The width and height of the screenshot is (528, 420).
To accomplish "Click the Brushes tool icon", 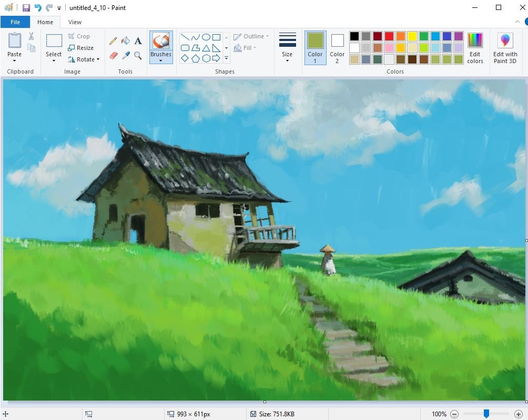I will pyautogui.click(x=161, y=41).
